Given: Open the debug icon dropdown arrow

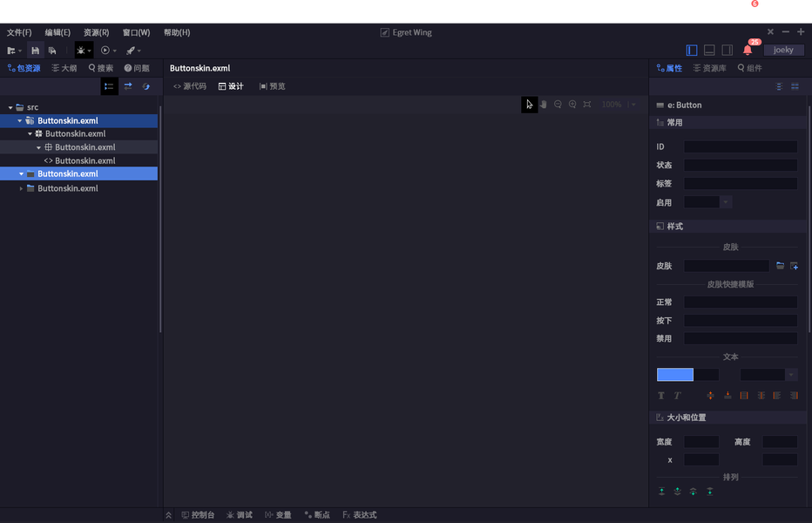Looking at the screenshot, I should (x=90, y=51).
